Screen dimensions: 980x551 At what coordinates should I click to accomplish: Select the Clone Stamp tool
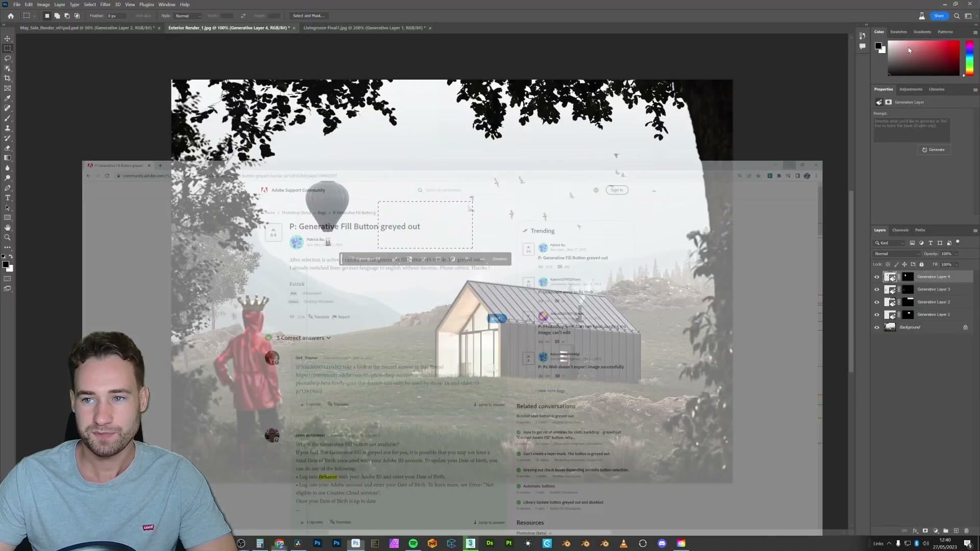tap(8, 128)
